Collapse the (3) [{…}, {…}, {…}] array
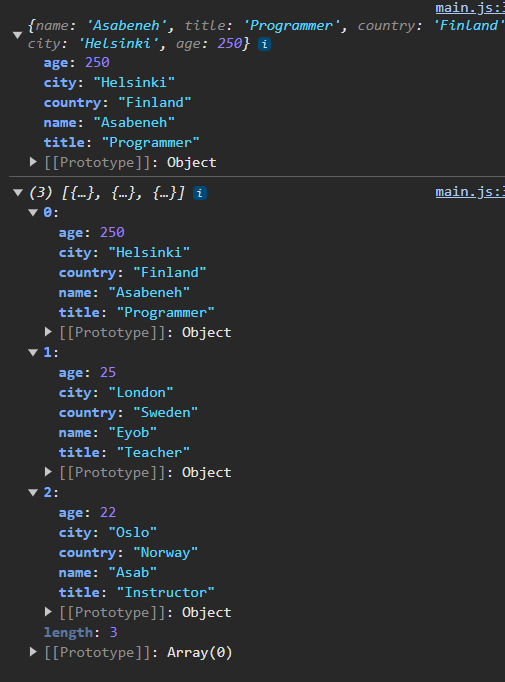Viewport: 505px width, 682px height. 18,192
